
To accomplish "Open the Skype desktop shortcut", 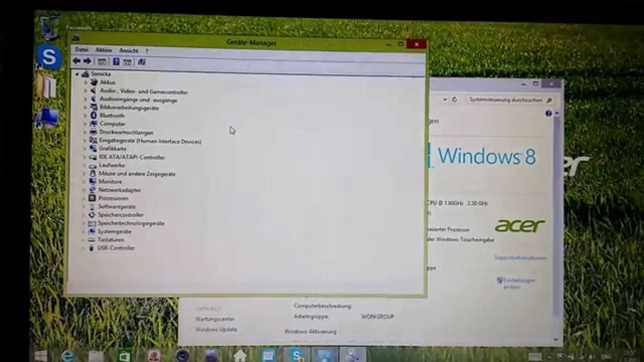I will 49,57.
